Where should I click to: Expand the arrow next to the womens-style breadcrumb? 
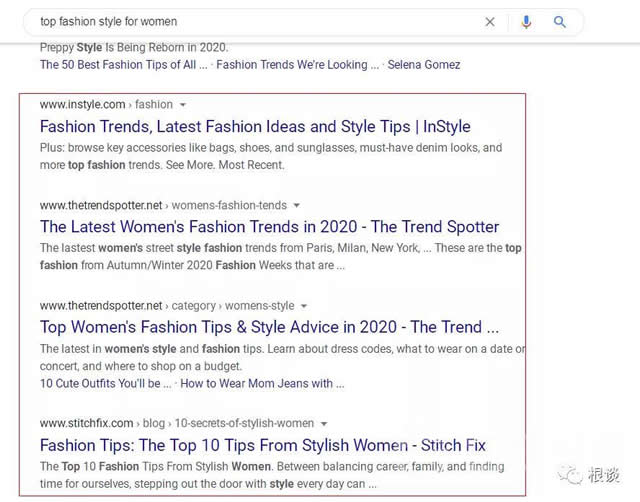coord(304,306)
